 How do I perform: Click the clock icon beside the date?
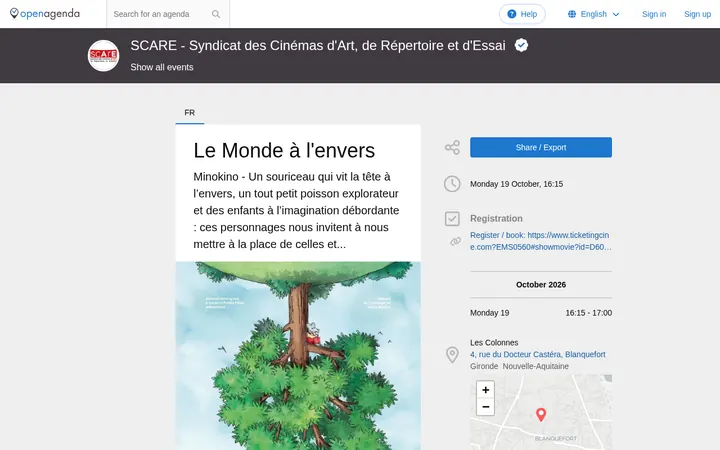coord(452,184)
